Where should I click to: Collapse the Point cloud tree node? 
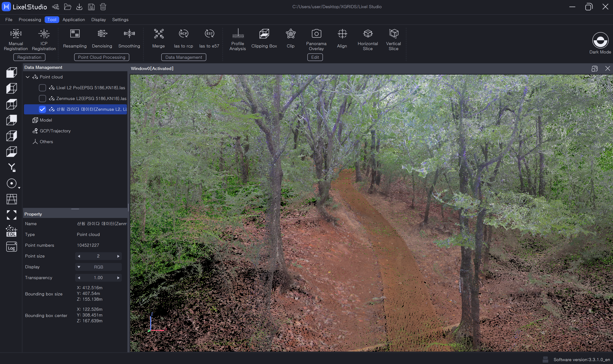28,77
